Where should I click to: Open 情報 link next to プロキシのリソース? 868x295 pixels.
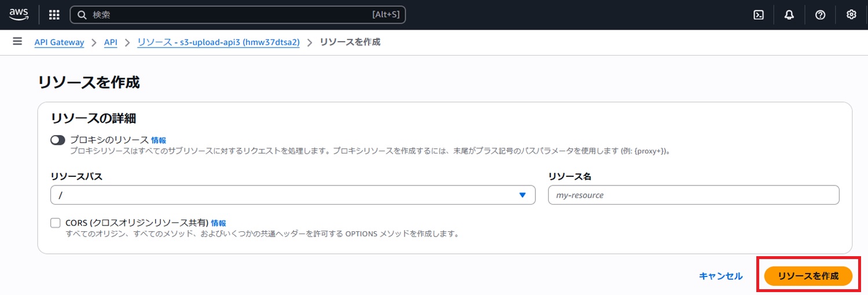pyautogui.click(x=159, y=140)
